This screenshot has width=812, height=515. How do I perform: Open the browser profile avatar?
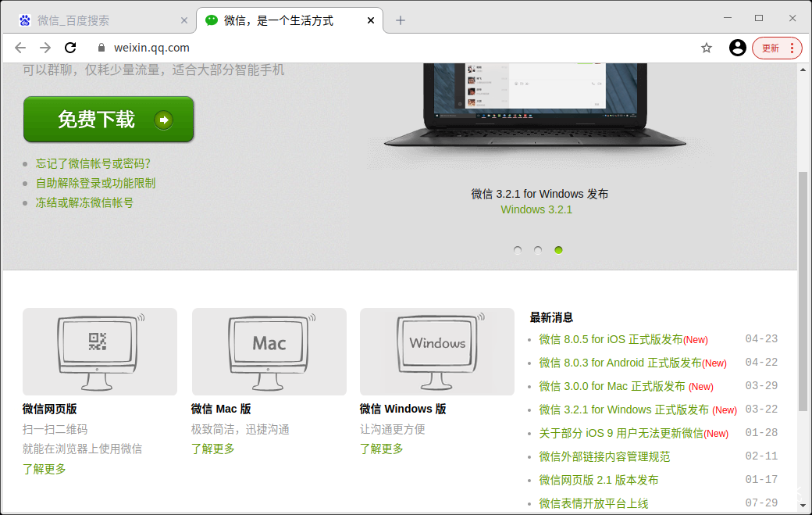(737, 48)
